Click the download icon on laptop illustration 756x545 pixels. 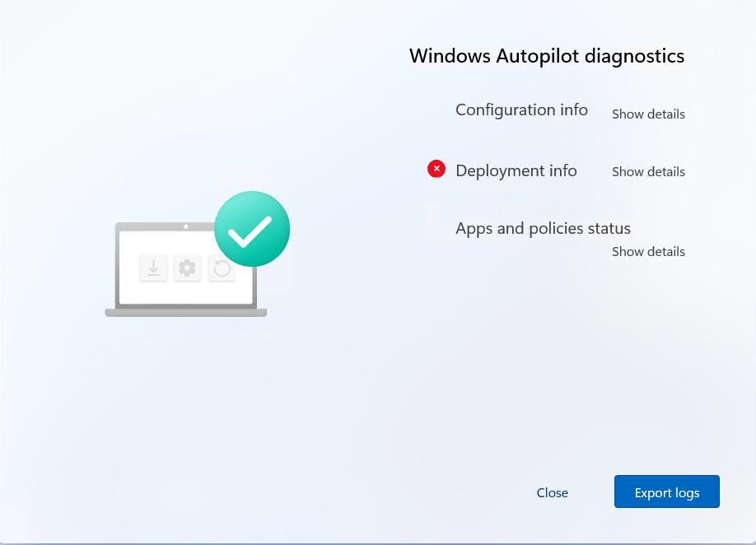(154, 268)
